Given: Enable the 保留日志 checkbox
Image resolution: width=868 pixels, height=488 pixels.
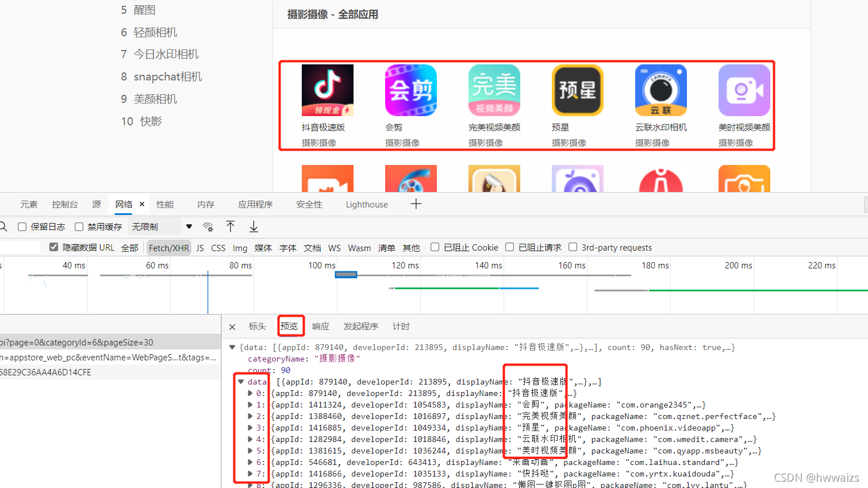Looking at the screenshot, I should pos(22,226).
